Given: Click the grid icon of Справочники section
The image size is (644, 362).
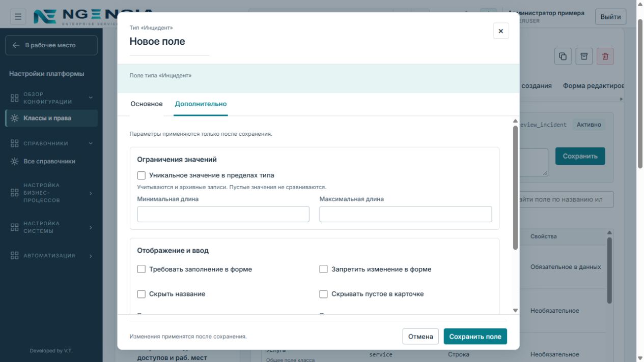Looking at the screenshot, I should (x=15, y=143).
